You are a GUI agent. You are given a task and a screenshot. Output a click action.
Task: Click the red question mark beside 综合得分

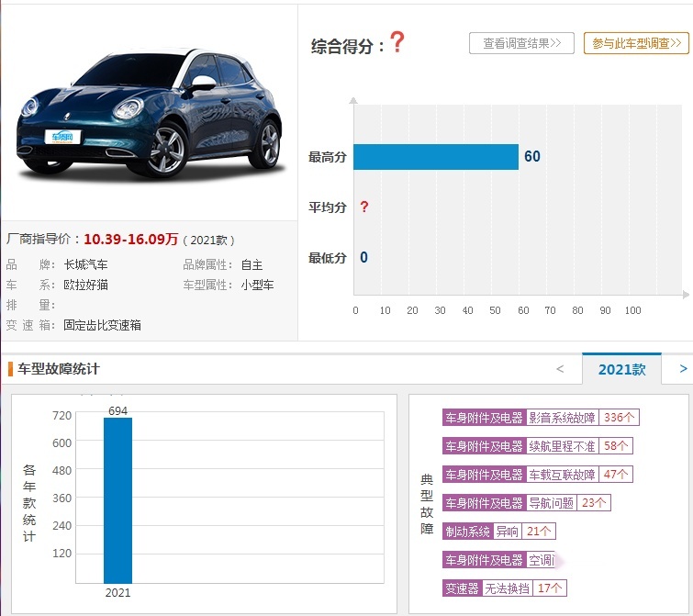point(397,42)
